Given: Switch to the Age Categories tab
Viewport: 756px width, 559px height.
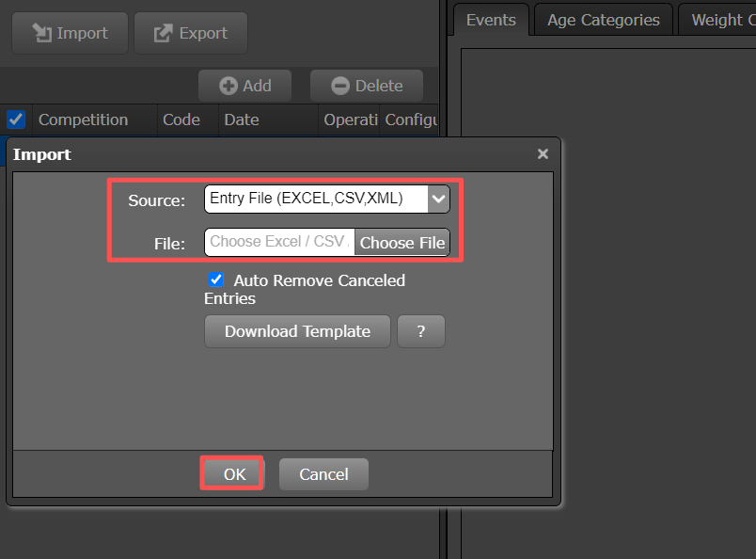Looking at the screenshot, I should coord(603,20).
